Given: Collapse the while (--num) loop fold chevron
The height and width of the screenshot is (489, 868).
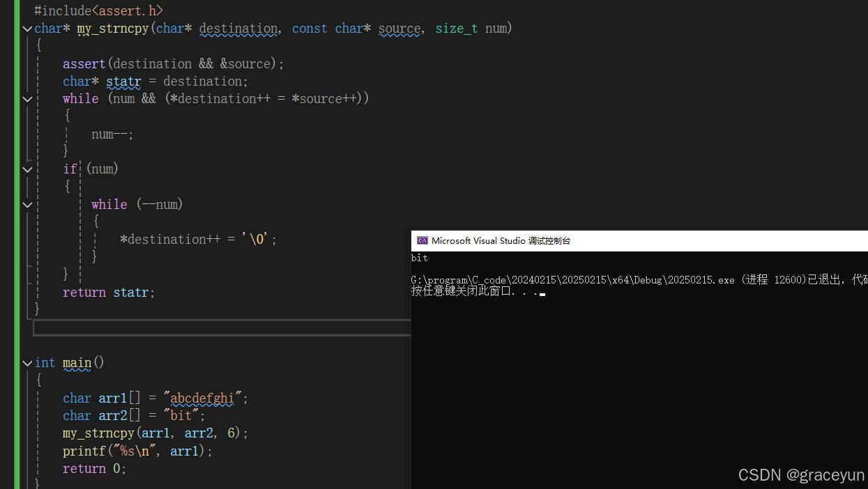Looking at the screenshot, I should tap(27, 205).
